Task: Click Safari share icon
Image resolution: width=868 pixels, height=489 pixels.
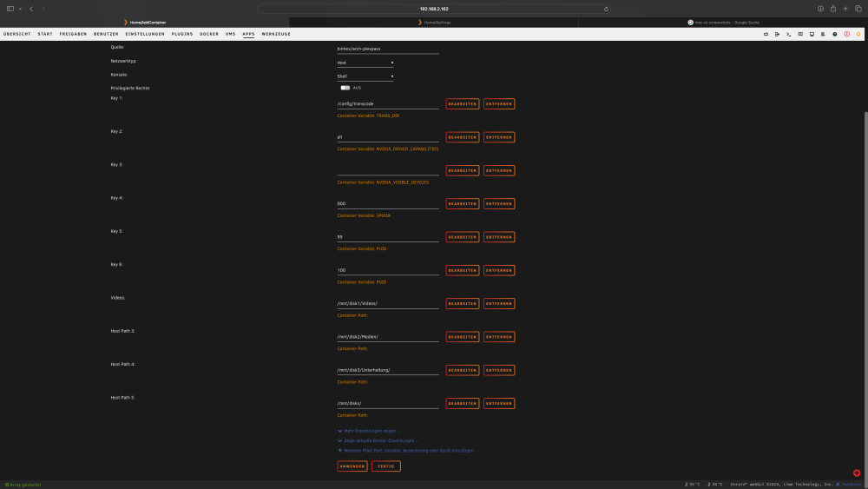Action: (x=833, y=9)
